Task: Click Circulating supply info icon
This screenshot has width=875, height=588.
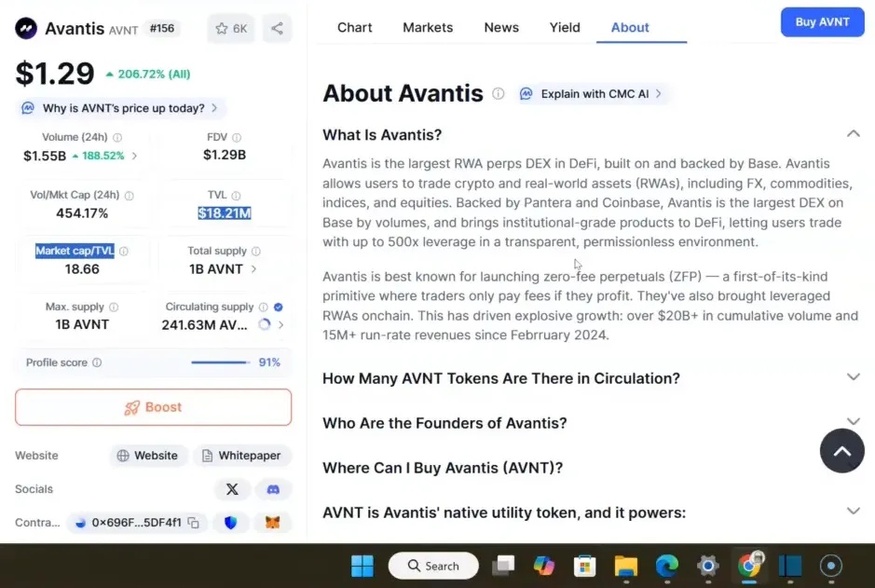Action: click(264, 307)
